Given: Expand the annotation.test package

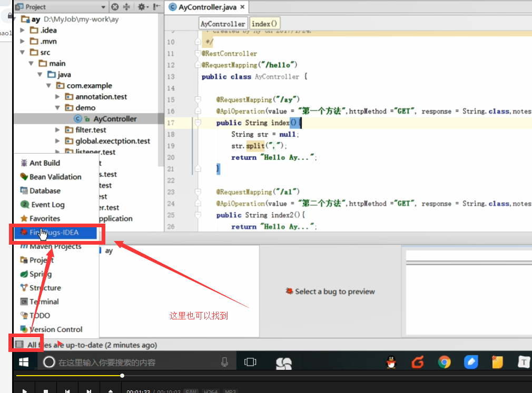Looking at the screenshot, I should (x=57, y=97).
